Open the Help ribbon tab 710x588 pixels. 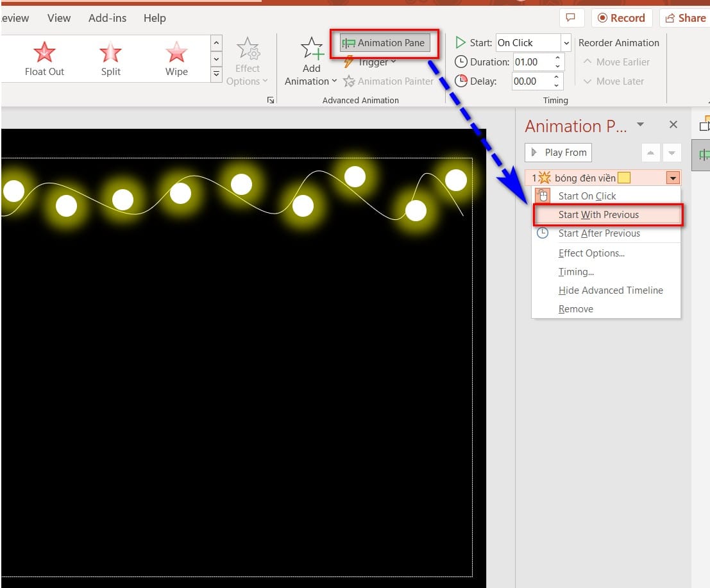click(x=155, y=18)
